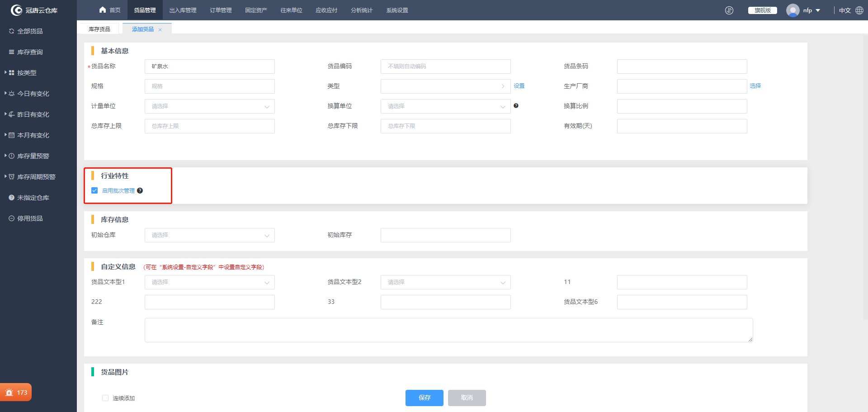
Task: Click the 总库存上限 input field
Action: 210,126
